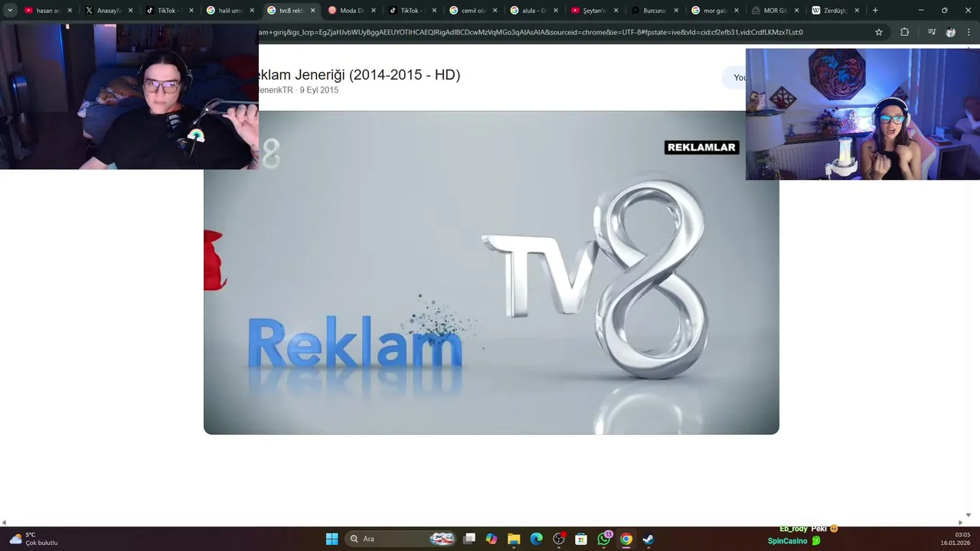
Task: Close the 'cemil ol' tab
Action: (x=495, y=11)
